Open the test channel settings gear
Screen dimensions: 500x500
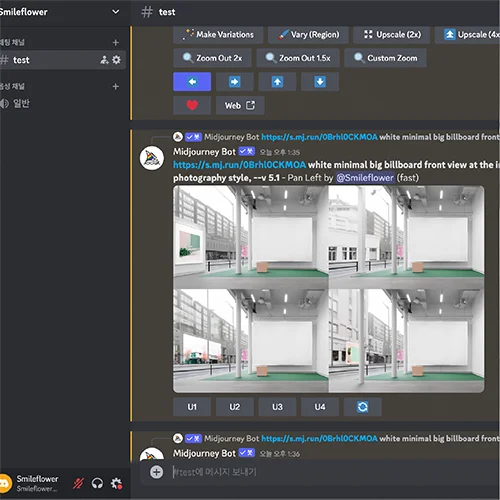pyautogui.click(x=116, y=60)
